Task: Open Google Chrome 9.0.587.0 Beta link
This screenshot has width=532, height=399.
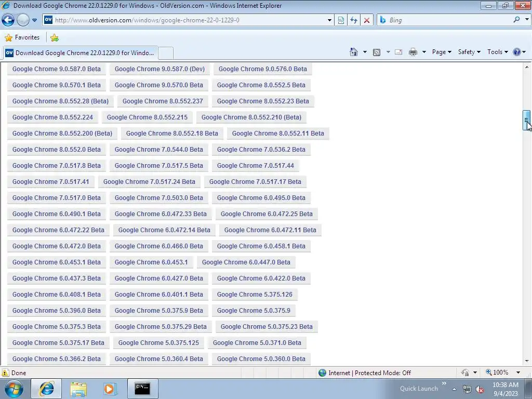Action: click(57, 69)
